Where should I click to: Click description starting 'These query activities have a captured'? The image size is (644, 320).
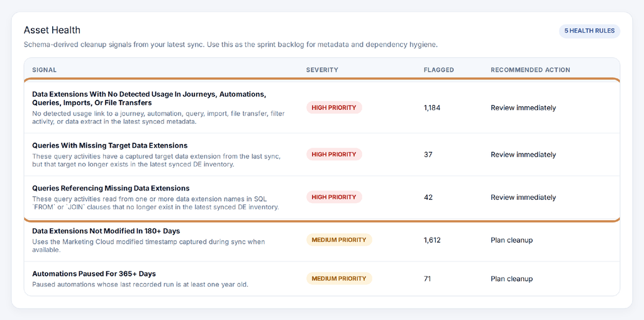157,160
